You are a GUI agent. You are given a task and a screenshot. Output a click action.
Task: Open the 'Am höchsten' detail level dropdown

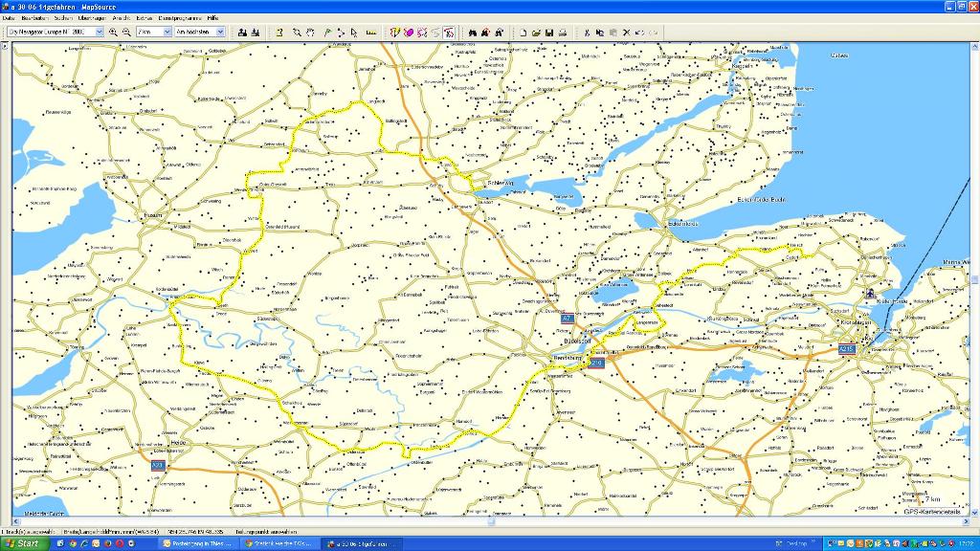tap(220, 32)
